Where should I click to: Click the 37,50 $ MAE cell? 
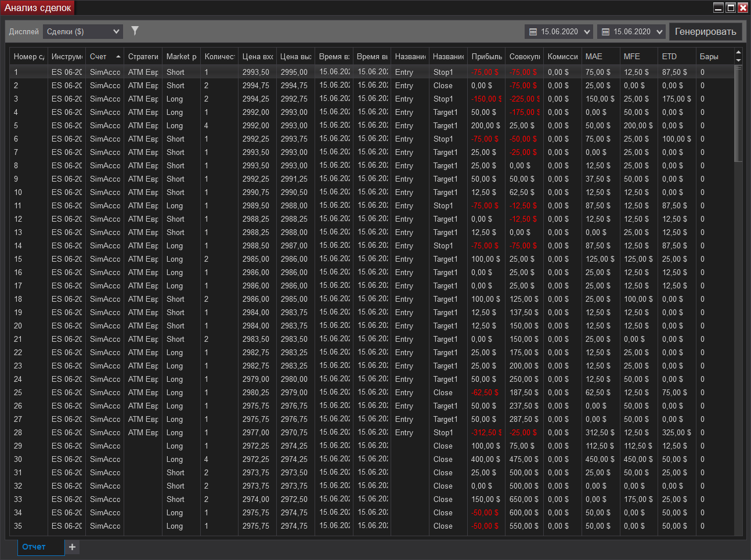pyautogui.click(x=601, y=179)
